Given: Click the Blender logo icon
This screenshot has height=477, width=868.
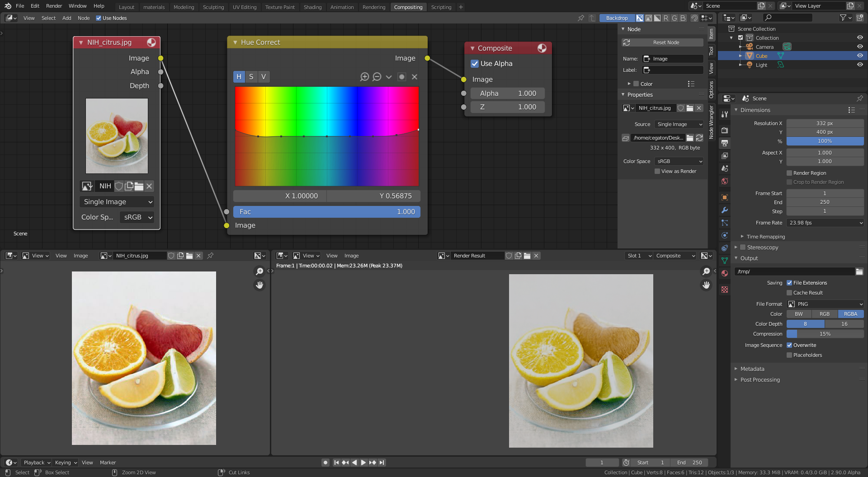Looking at the screenshot, I should pyautogui.click(x=8, y=6).
